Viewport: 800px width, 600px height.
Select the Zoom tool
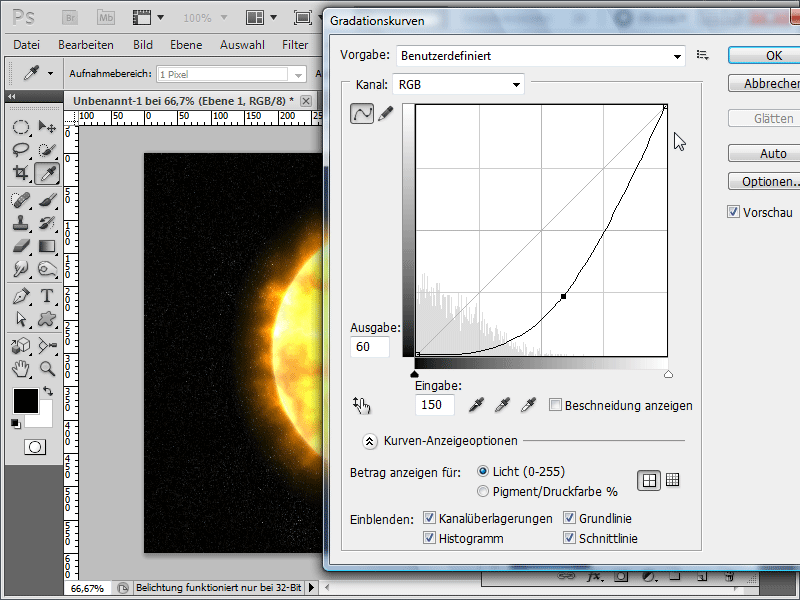coord(47,368)
